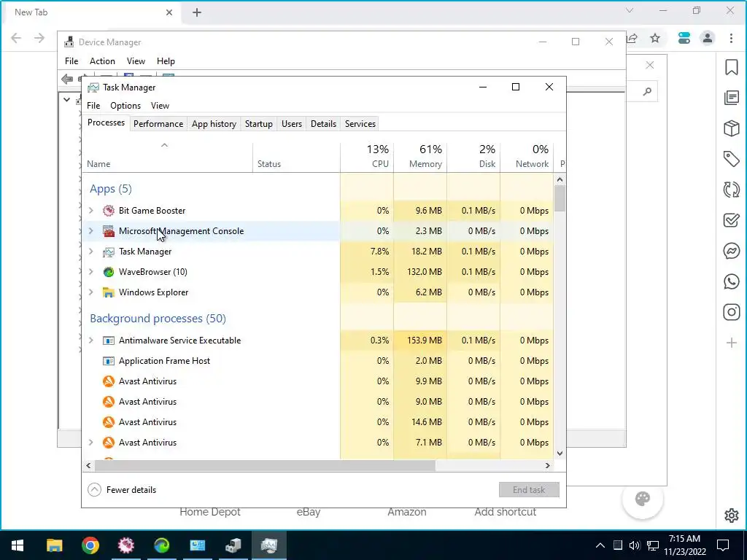Image resolution: width=747 pixels, height=560 pixels.
Task: Bookmark page with the star icon
Action: pyautogui.click(x=655, y=38)
